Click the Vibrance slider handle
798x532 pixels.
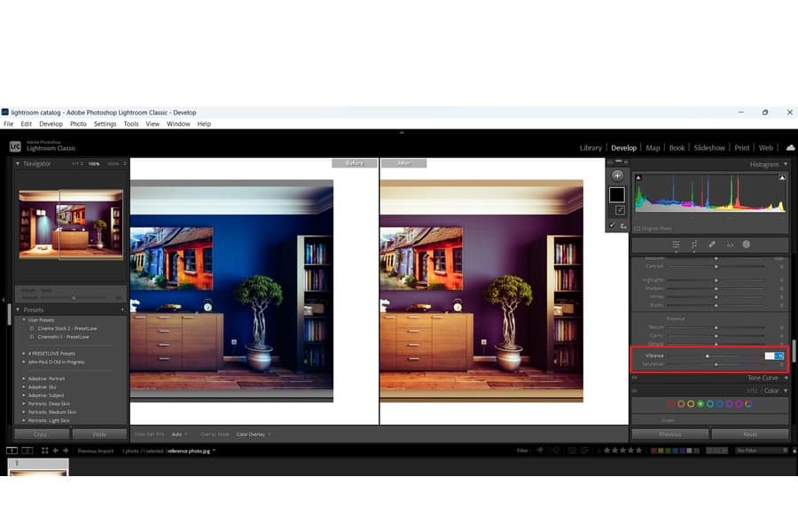point(708,356)
